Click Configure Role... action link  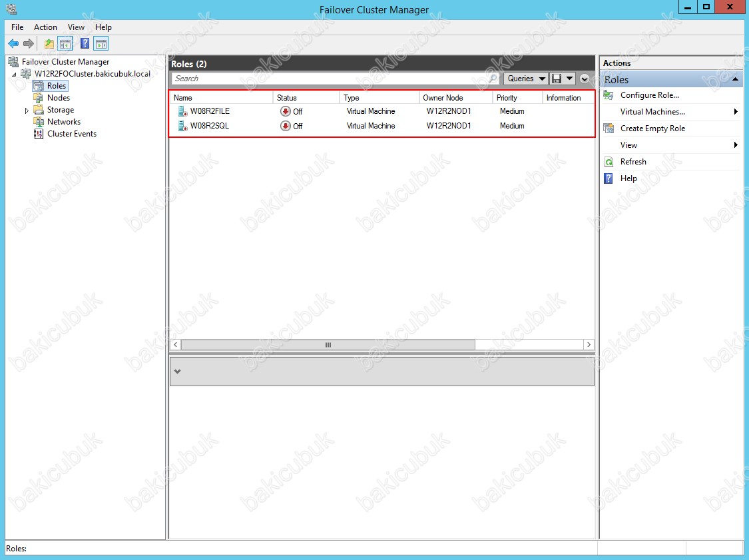[649, 95]
